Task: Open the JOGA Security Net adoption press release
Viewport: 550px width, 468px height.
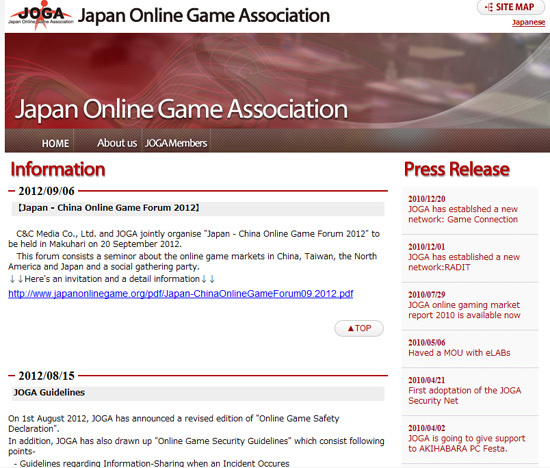Action: [x=464, y=395]
